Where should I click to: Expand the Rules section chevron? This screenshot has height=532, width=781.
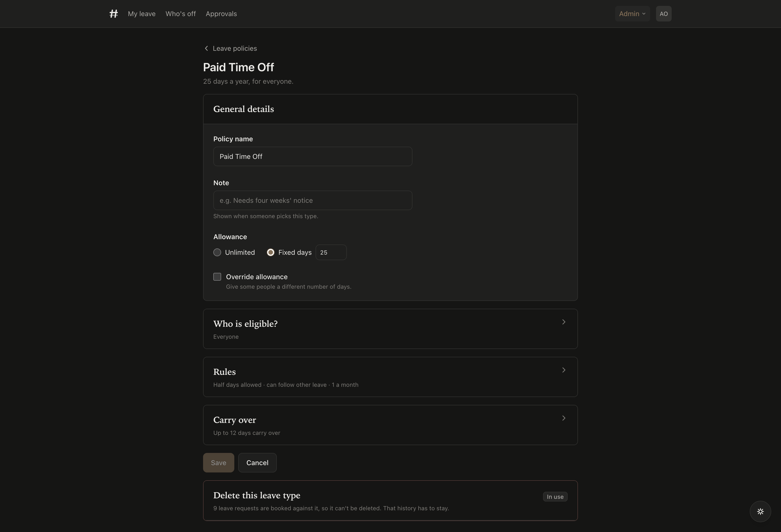pos(564,370)
